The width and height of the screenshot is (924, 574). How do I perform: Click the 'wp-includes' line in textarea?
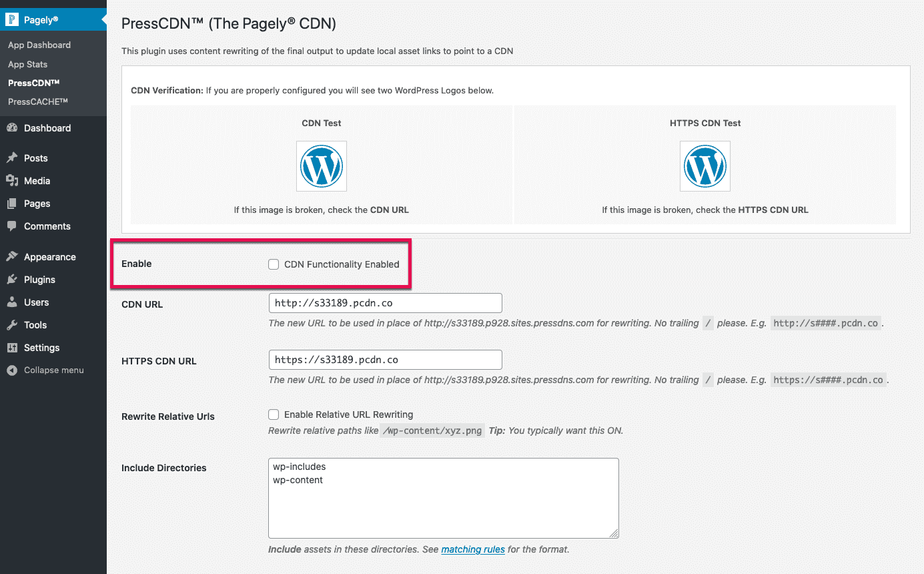tap(300, 467)
